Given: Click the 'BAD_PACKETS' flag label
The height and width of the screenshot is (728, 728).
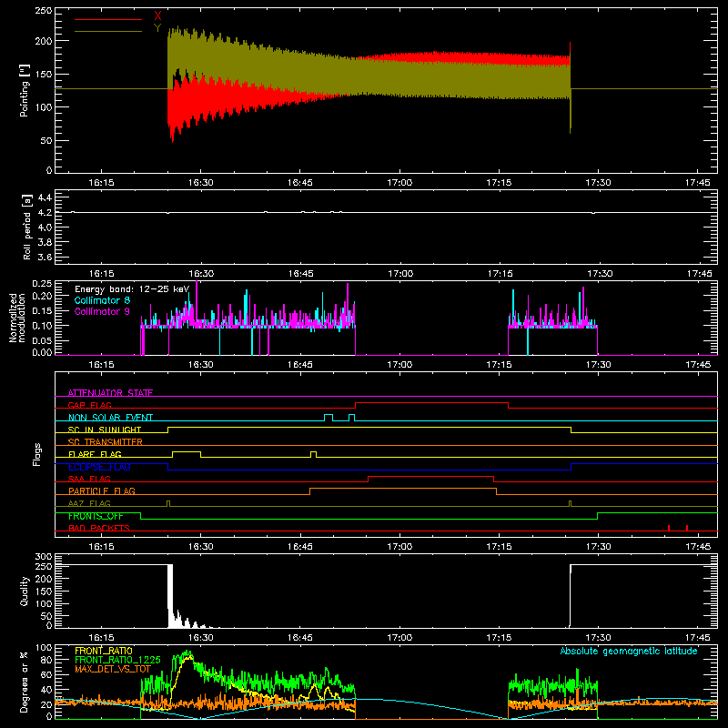Looking at the screenshot, I should pyautogui.click(x=99, y=528).
